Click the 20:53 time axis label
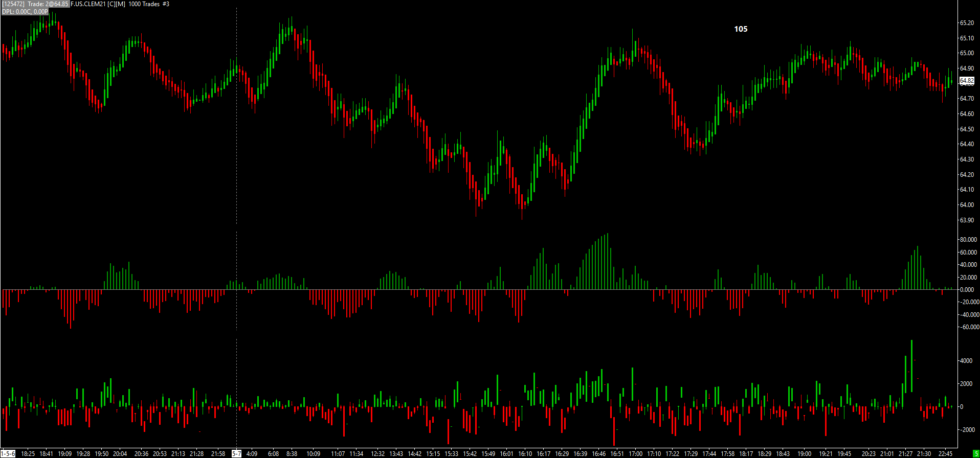 tap(160, 454)
